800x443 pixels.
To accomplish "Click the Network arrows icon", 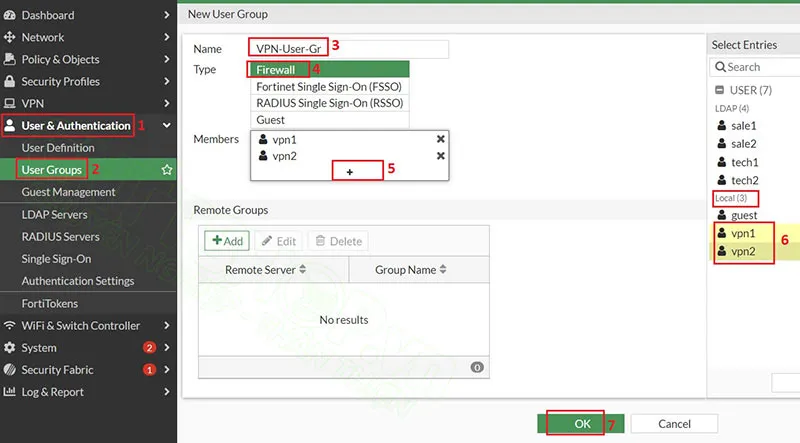I will [9, 37].
